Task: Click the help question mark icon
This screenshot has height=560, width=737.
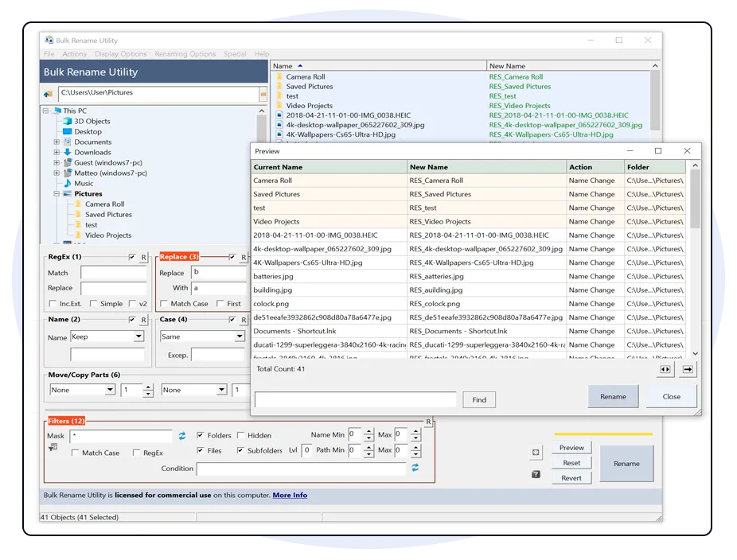Action: point(536,474)
